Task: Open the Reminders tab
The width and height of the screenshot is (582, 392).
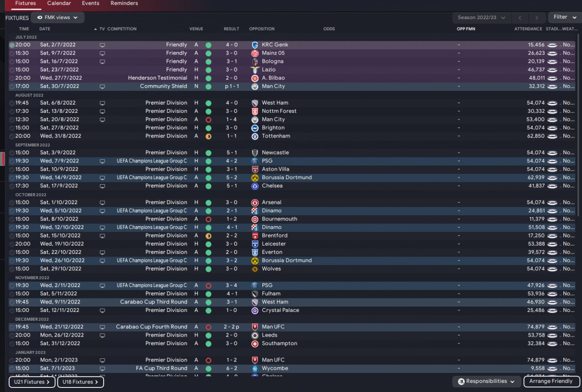Action: 124,4
